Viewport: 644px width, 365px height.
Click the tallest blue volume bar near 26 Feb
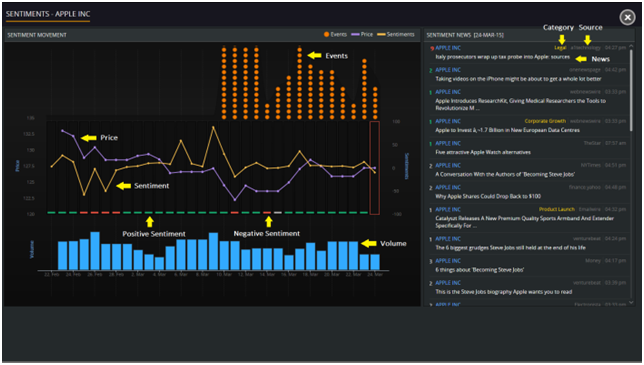coord(95,251)
